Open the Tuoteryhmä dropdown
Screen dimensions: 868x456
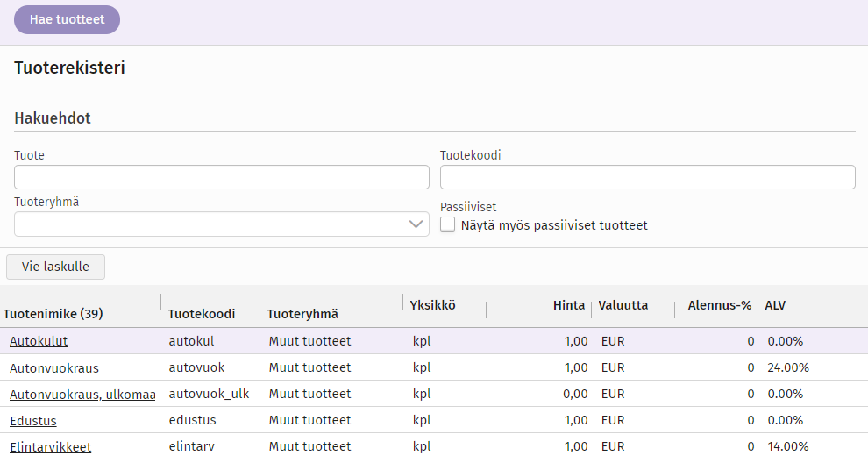pyautogui.click(x=222, y=224)
